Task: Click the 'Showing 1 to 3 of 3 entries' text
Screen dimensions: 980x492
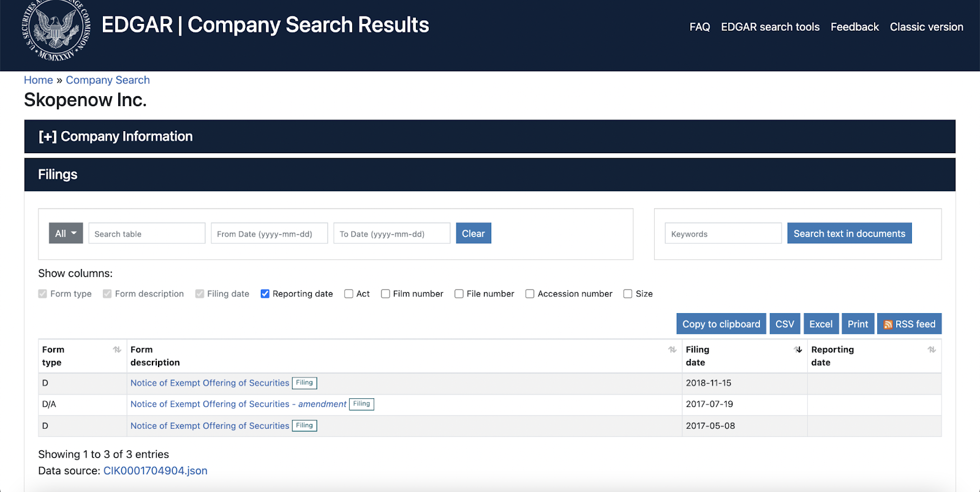Action: [x=104, y=454]
